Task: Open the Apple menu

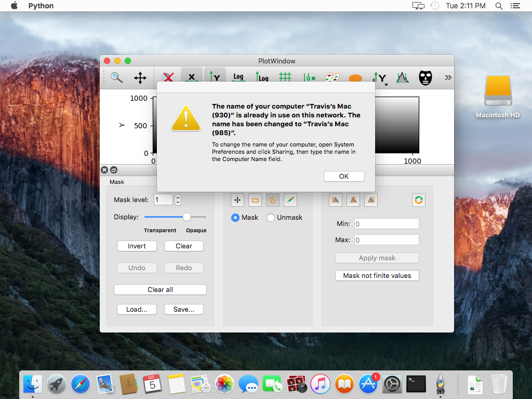Action: [14, 5]
